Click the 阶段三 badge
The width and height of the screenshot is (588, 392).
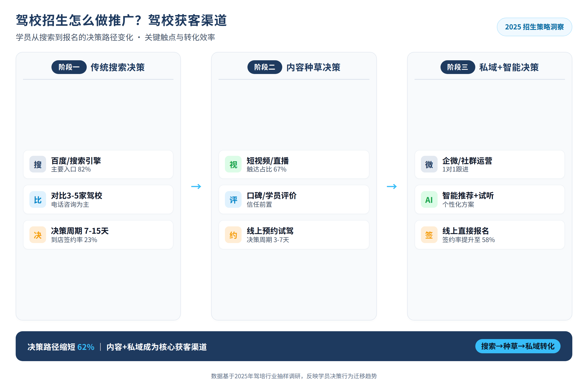tap(458, 67)
